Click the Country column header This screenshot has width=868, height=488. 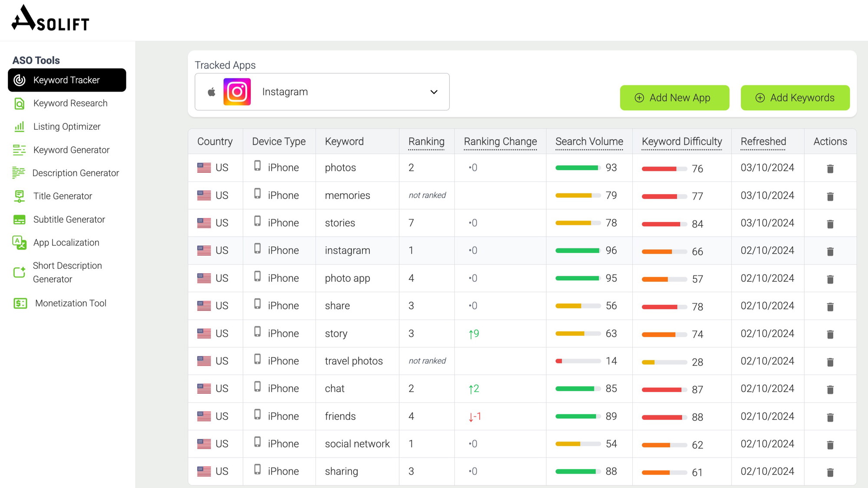[215, 142]
